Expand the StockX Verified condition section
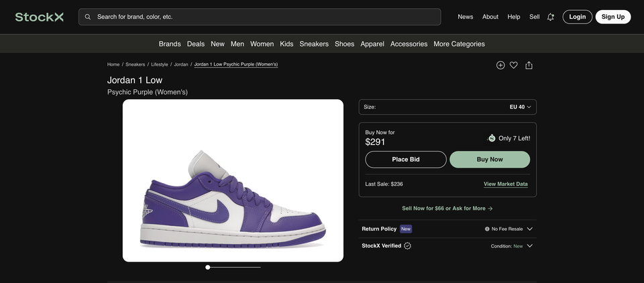 447,245
